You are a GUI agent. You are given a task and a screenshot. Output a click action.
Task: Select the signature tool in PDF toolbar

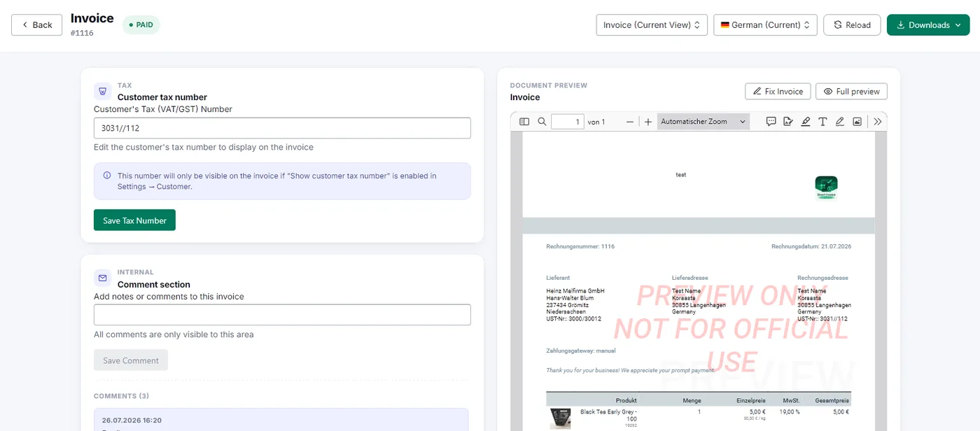point(788,122)
